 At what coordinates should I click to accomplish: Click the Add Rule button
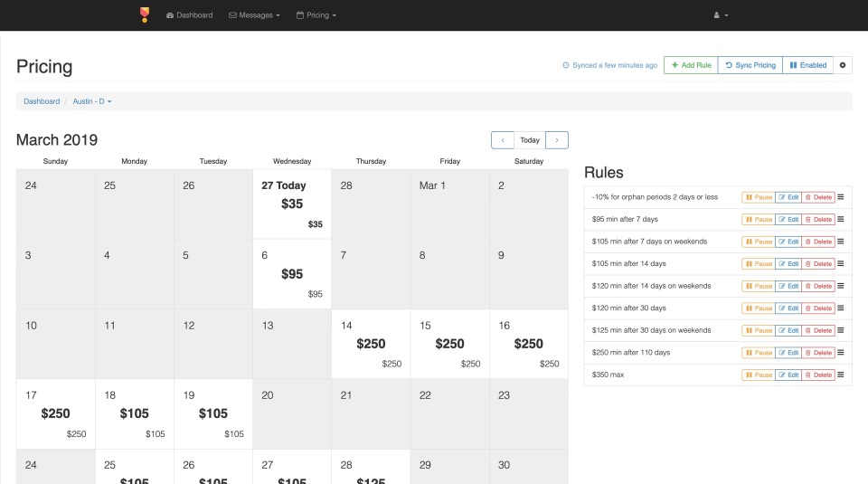691,65
